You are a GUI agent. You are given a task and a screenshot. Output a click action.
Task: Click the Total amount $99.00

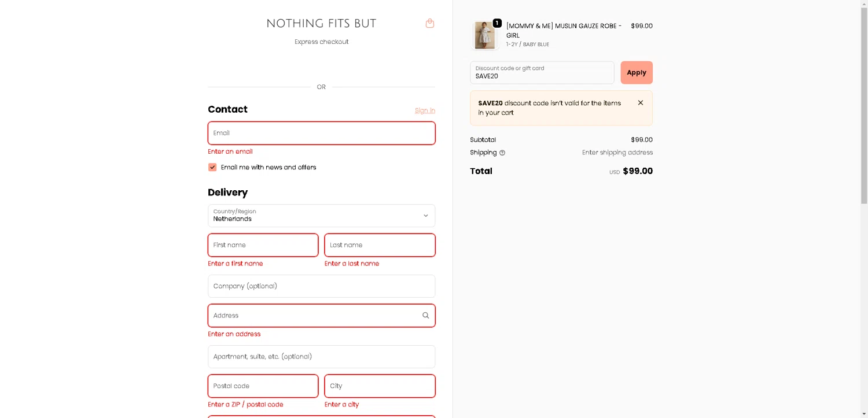tap(638, 171)
